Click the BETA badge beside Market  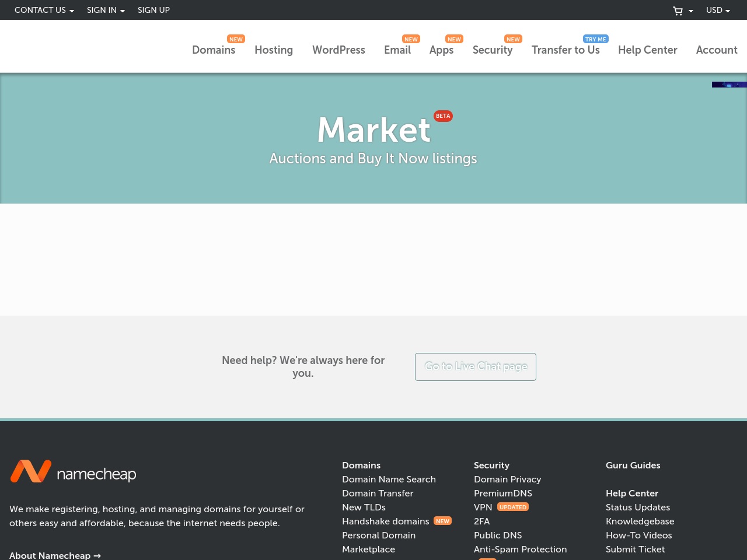click(x=443, y=116)
